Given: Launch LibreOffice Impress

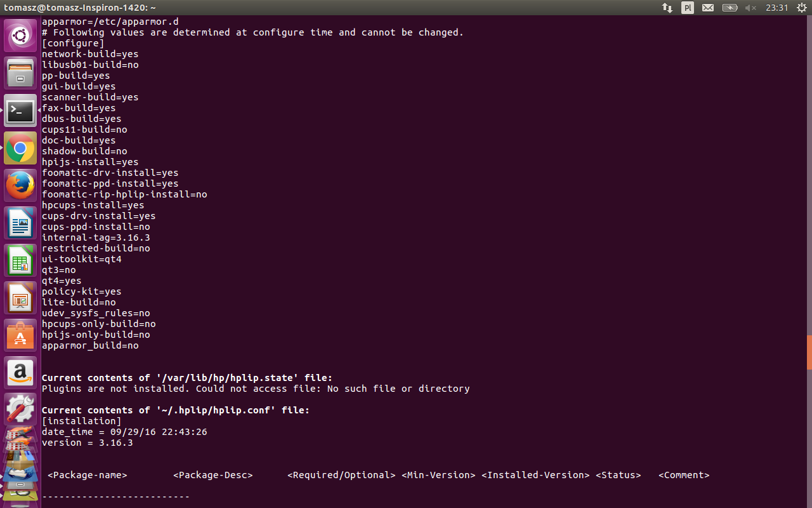Looking at the screenshot, I should coord(20,298).
